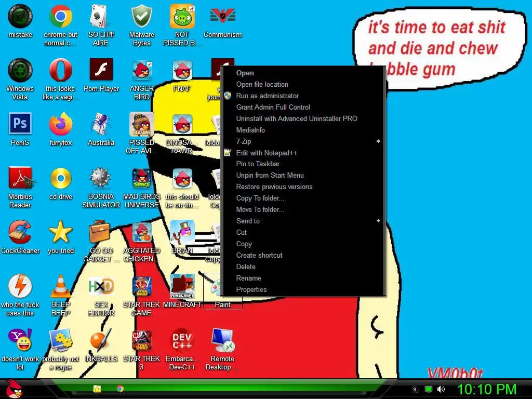Choose 'Run as administrator'
The image size is (532, 399).
tap(303, 96)
